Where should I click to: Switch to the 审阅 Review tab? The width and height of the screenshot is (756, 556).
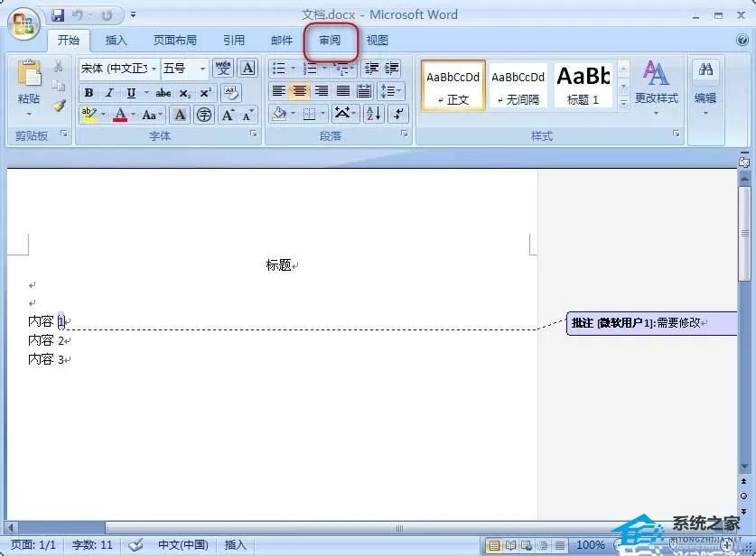(x=331, y=41)
